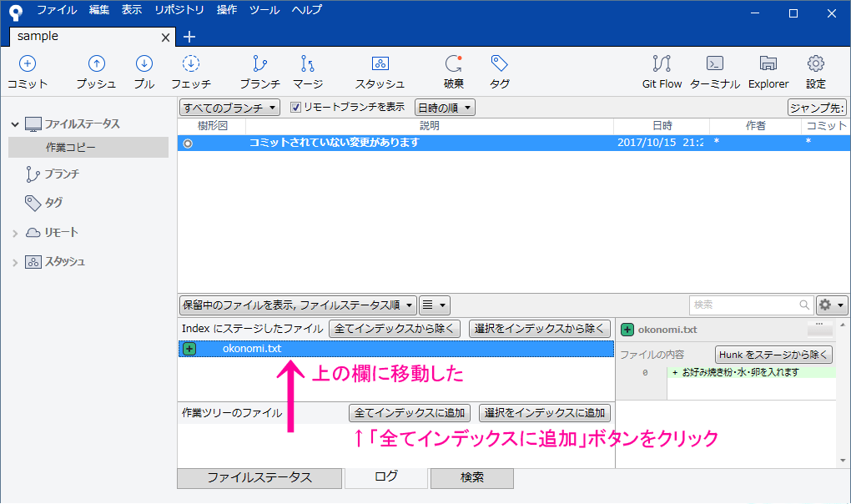Open the 操作 menu
851x504 pixels.
pyautogui.click(x=227, y=10)
